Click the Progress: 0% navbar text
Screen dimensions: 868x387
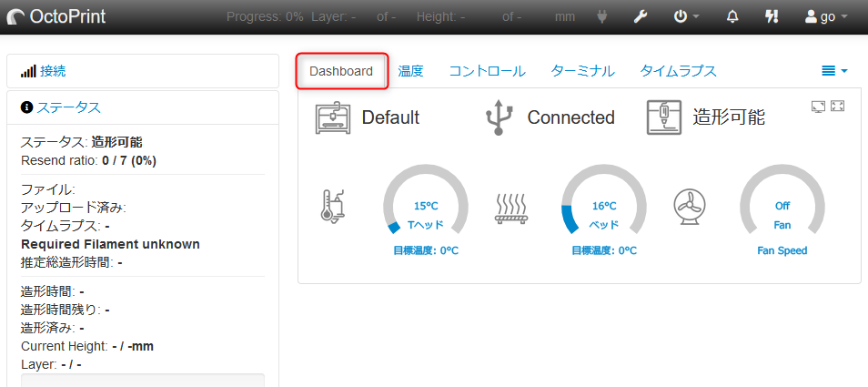(265, 17)
